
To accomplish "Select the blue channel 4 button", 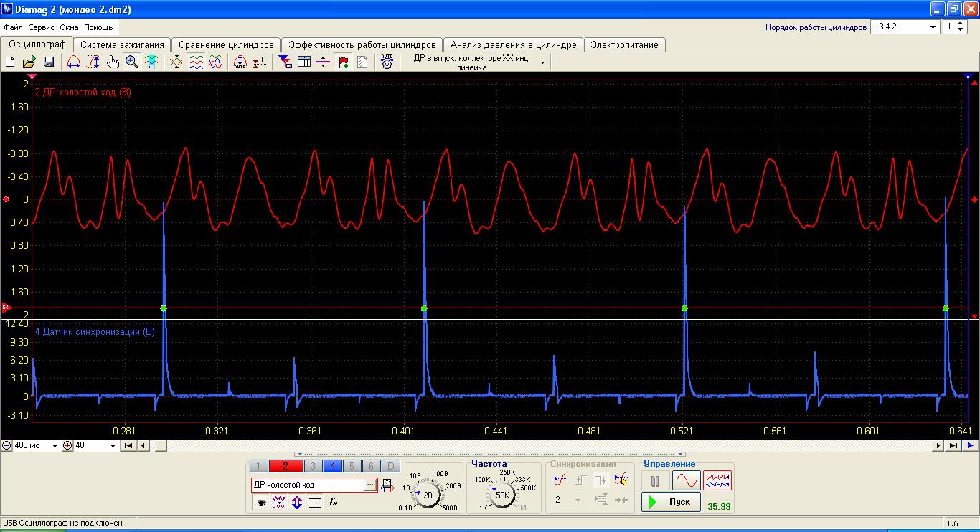I will click(333, 466).
